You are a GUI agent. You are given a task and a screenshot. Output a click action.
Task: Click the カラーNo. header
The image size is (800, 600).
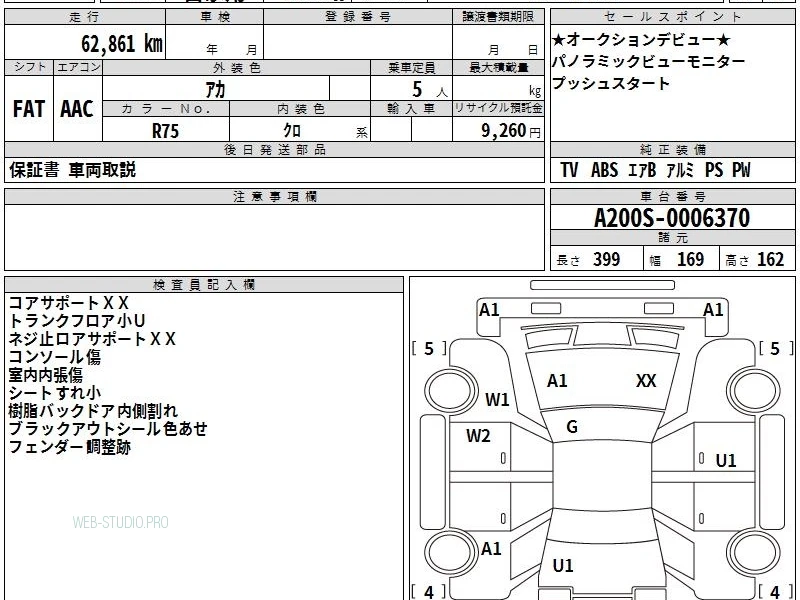click(x=166, y=109)
